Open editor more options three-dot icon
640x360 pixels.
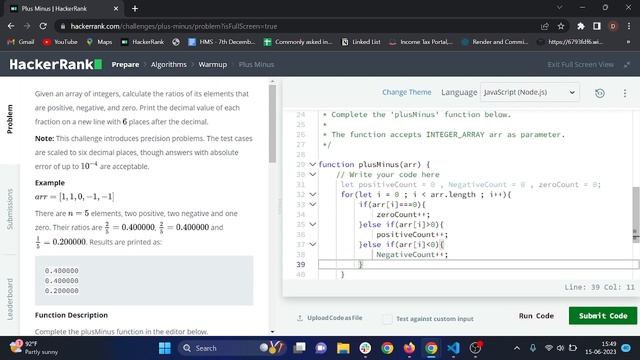pyautogui.click(x=624, y=93)
